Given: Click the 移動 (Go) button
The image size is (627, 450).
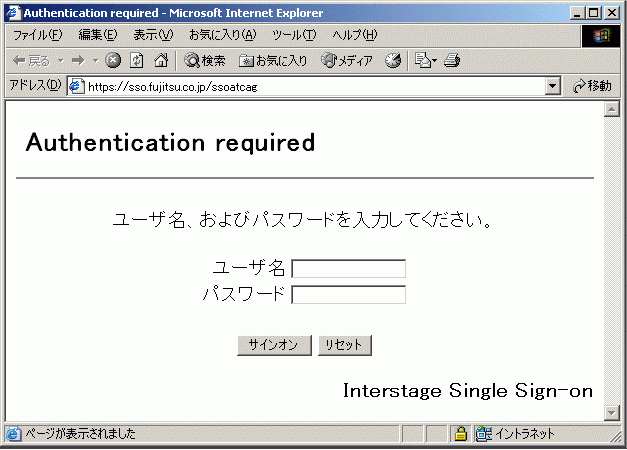Looking at the screenshot, I should pyautogui.click(x=592, y=86).
